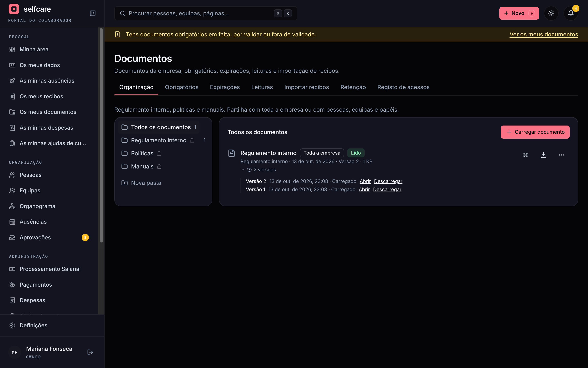The height and width of the screenshot is (368, 588).
Task: Switch to the Obrigatórios tab
Action: [182, 87]
